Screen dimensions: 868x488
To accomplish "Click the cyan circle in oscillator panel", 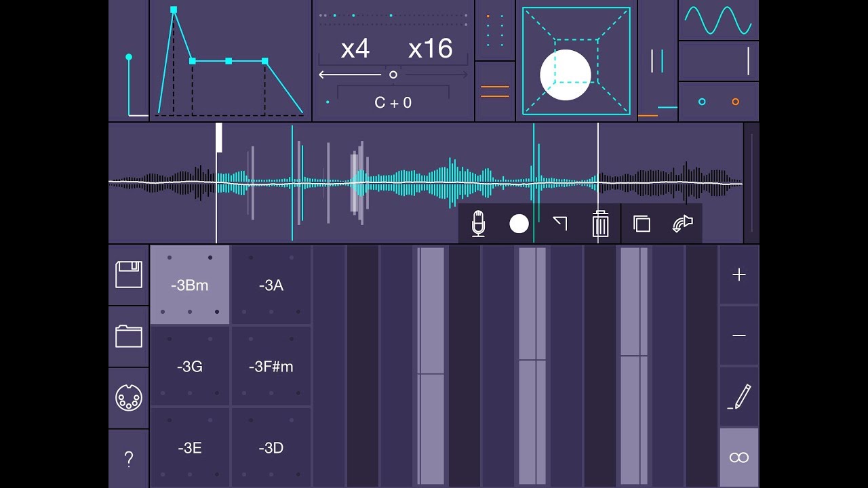I will pyautogui.click(x=702, y=102).
